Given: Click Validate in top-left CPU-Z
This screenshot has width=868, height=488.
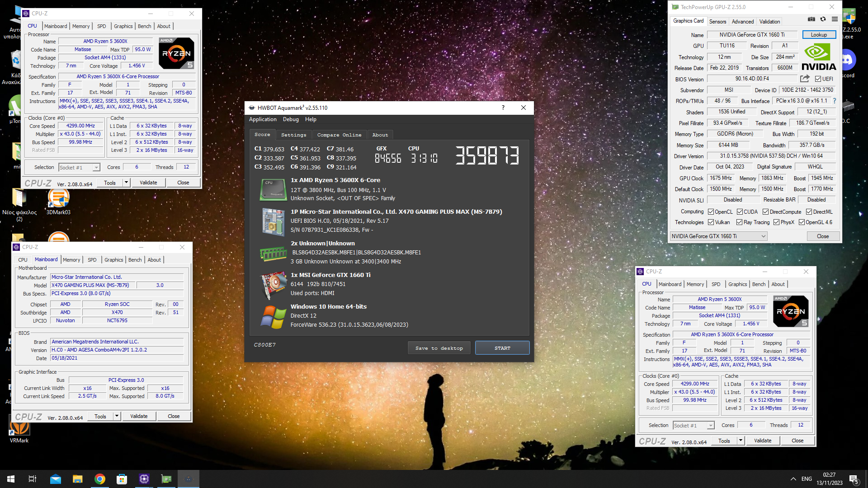Looking at the screenshot, I should [x=148, y=183].
